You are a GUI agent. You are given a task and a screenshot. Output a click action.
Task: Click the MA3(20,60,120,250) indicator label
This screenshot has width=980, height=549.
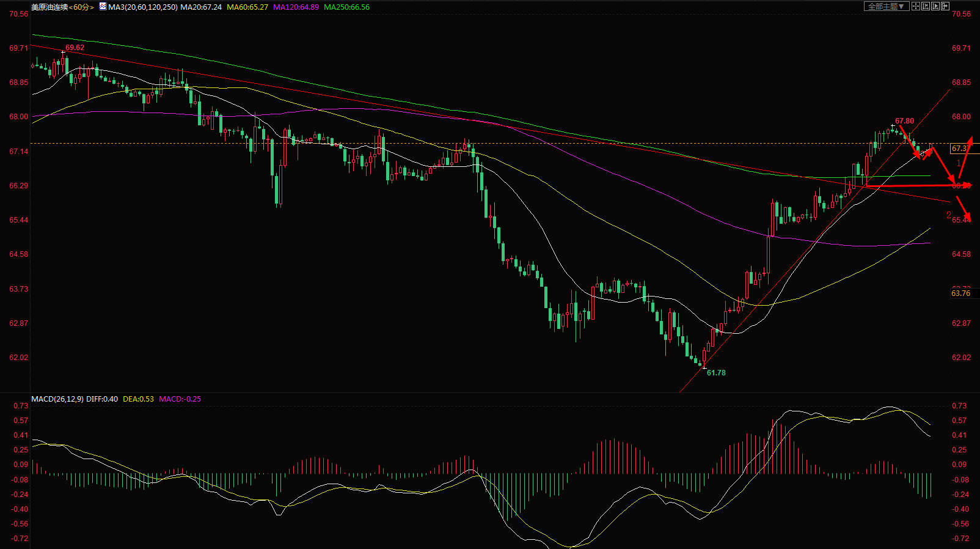tap(143, 7)
